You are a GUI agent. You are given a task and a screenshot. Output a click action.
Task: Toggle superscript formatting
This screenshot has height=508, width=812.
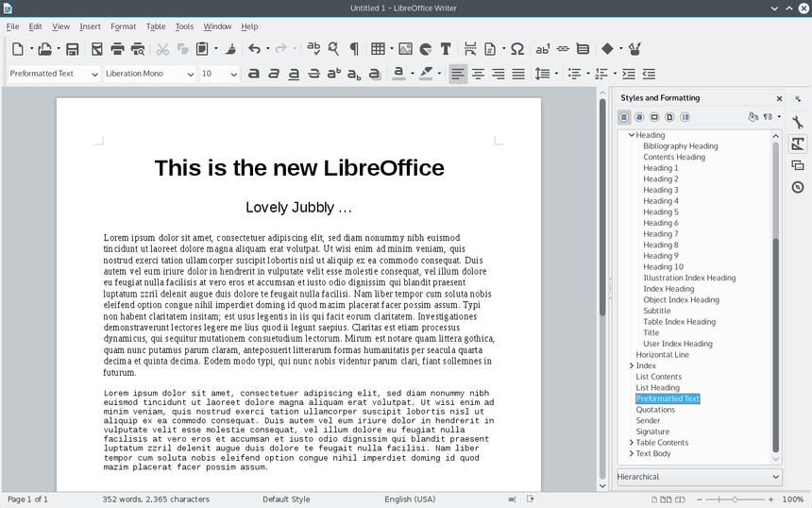coord(334,74)
